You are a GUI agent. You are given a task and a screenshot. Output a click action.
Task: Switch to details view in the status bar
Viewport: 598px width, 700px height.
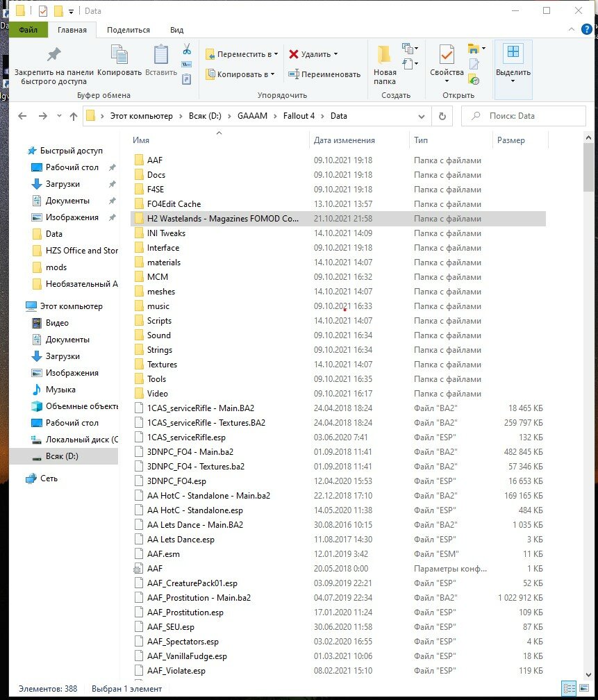568,688
